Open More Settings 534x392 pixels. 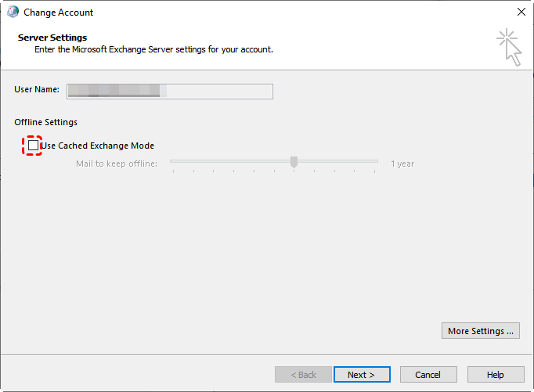tap(481, 331)
